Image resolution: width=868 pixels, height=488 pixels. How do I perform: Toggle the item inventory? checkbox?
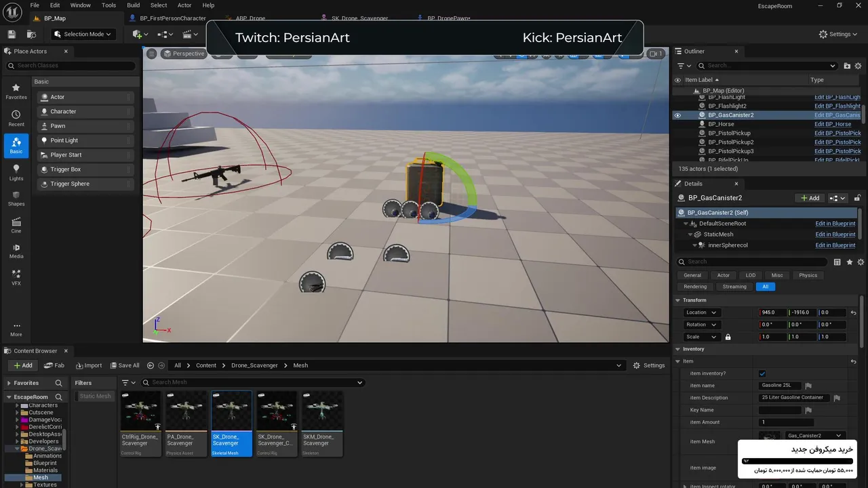tap(762, 373)
